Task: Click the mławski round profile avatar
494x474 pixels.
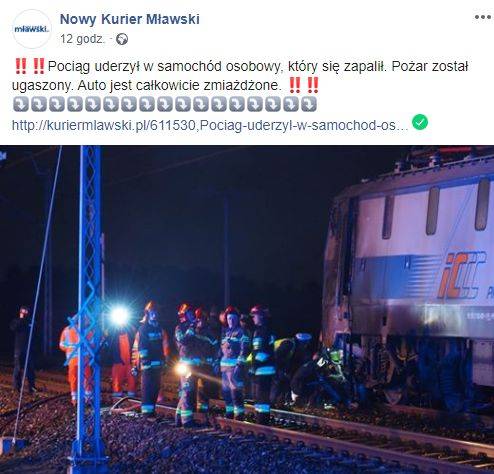Action: (x=31, y=29)
